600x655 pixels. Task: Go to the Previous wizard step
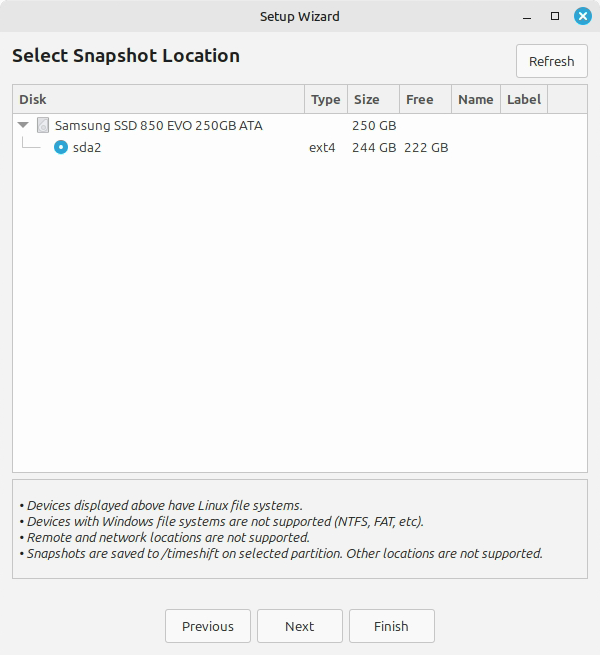[208, 626]
